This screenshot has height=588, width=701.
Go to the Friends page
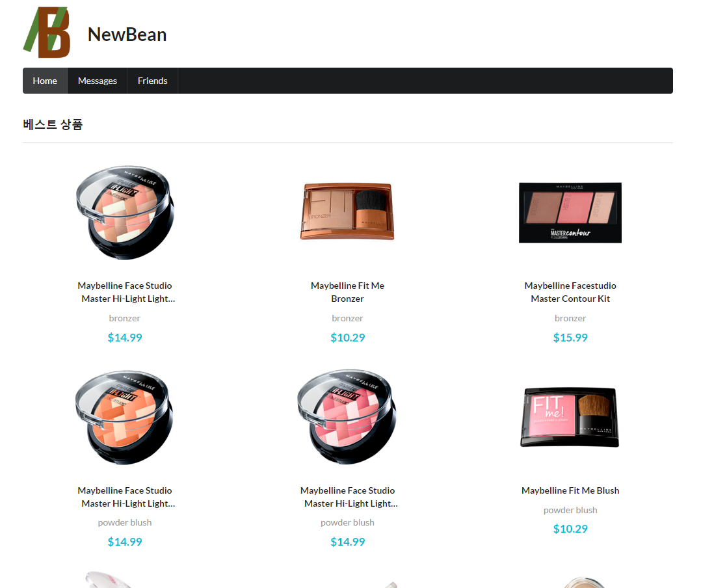pos(152,81)
